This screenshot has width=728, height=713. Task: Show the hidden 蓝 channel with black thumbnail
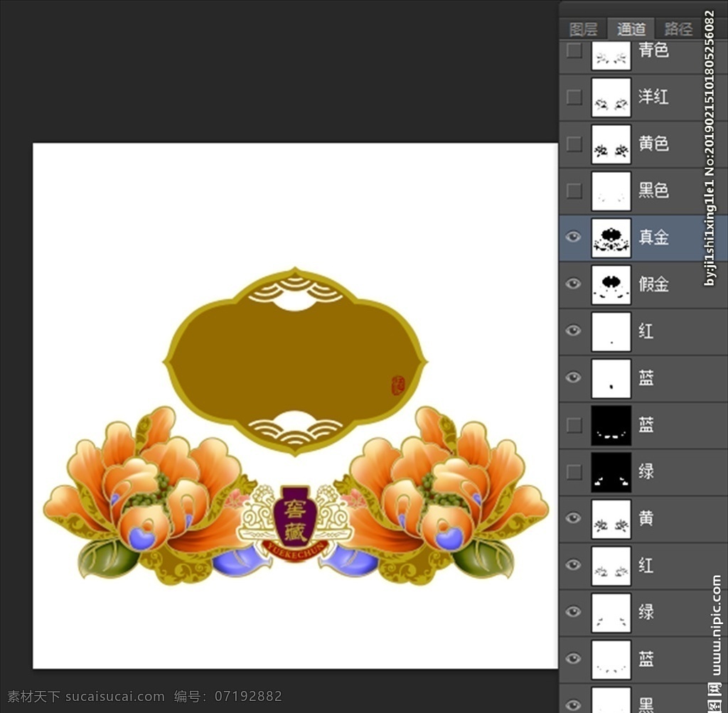click(x=574, y=425)
